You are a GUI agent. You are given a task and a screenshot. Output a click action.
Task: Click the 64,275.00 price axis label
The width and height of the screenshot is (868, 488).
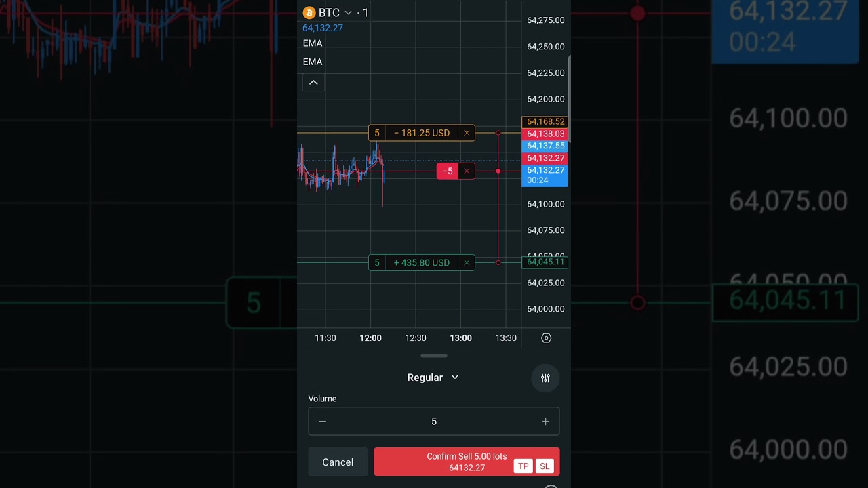[x=546, y=20]
